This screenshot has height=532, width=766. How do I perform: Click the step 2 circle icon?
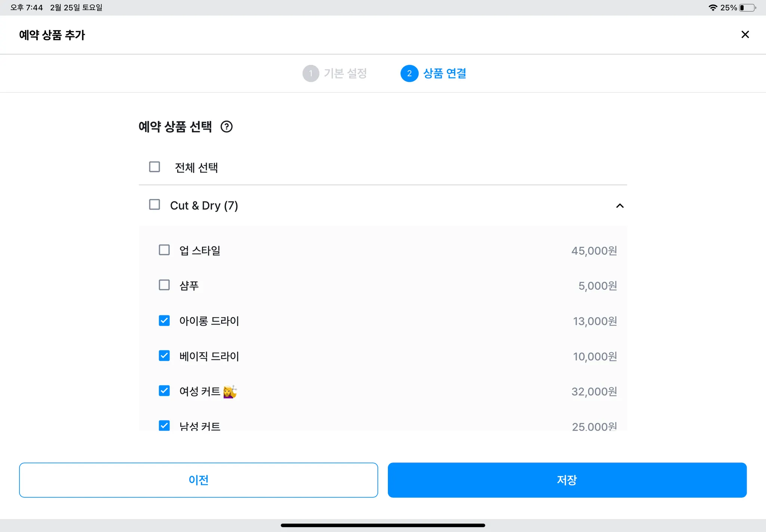409,73
